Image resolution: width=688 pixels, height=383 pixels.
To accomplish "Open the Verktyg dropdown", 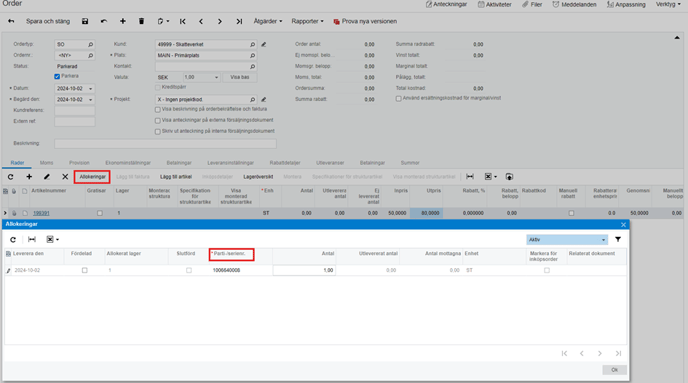I will point(668,4).
